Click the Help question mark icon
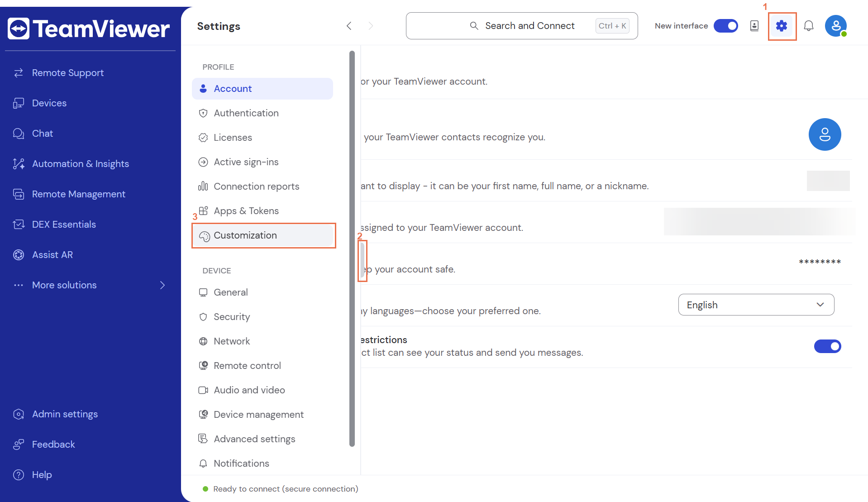The width and height of the screenshot is (868, 502). [19, 475]
